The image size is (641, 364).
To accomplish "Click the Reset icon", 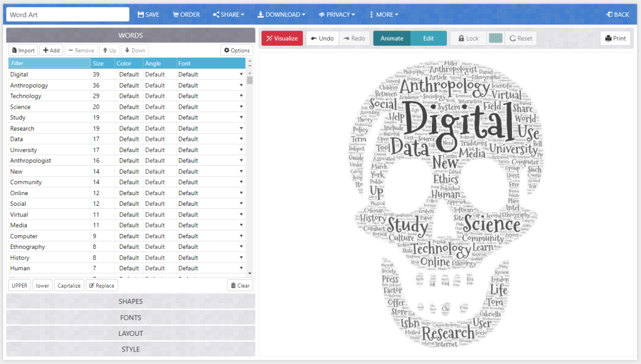I will (x=520, y=38).
